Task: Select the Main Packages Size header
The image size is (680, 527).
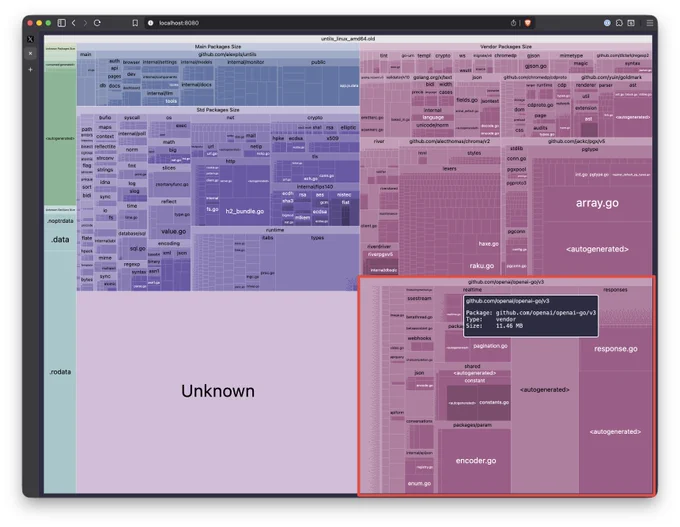Action: tap(218, 46)
